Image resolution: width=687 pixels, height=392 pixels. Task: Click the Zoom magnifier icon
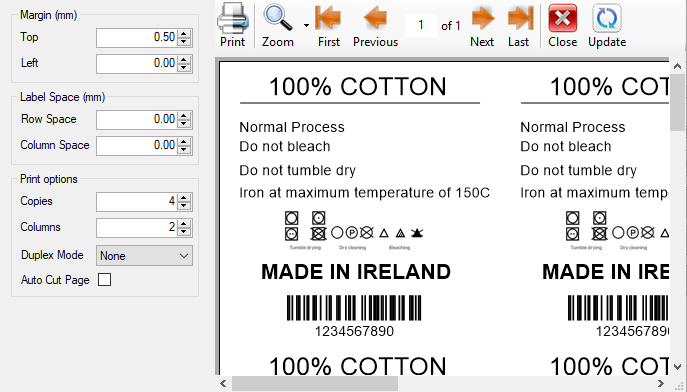(x=278, y=18)
